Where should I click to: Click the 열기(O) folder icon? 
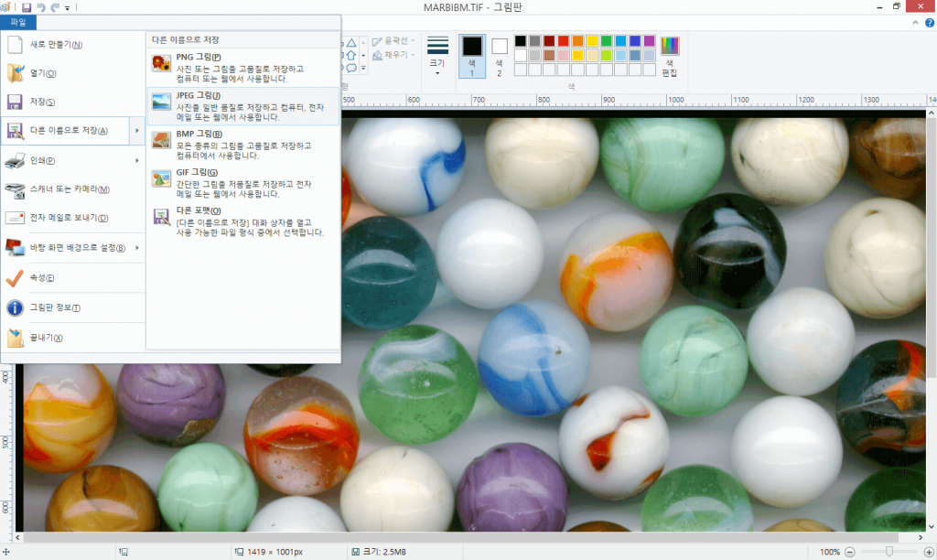[15, 73]
